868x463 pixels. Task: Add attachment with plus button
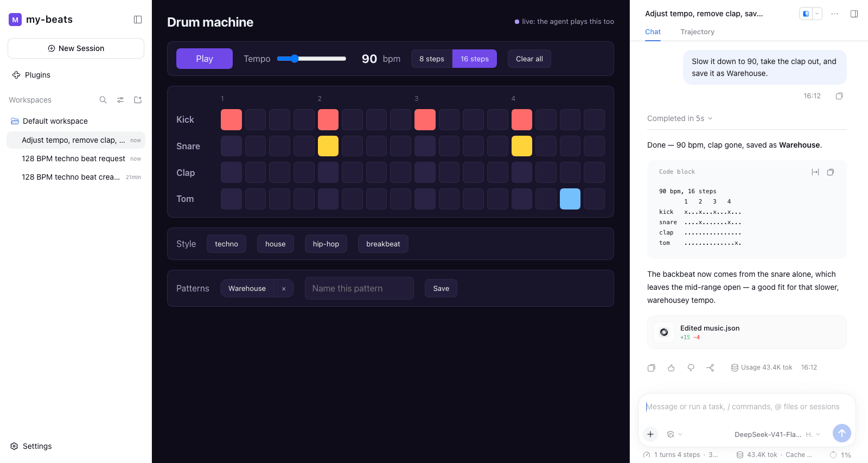tap(650, 434)
